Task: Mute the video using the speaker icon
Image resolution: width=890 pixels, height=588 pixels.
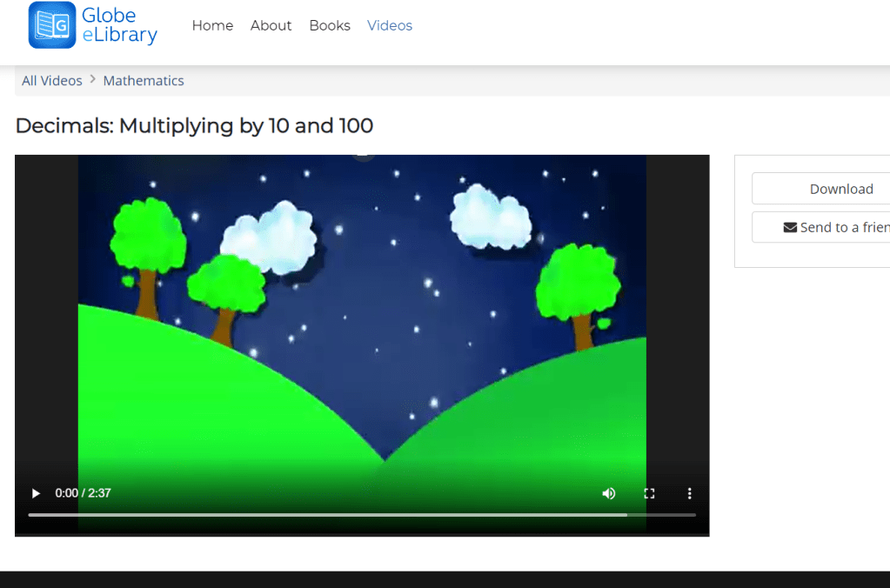Action: click(x=608, y=493)
